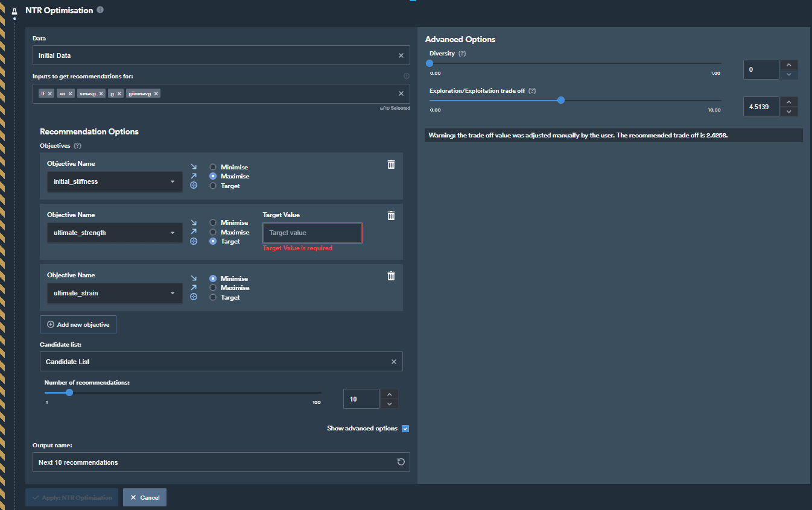The width and height of the screenshot is (812, 510).
Task: Click Apply: NTR Optimisation button
Action: (72, 497)
